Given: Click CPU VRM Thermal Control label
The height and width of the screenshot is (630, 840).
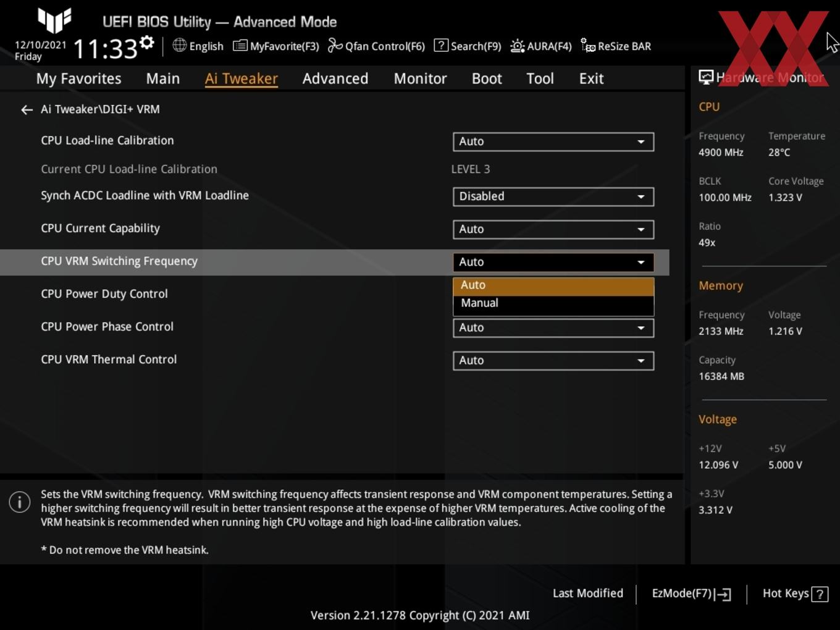Looking at the screenshot, I should 109,359.
